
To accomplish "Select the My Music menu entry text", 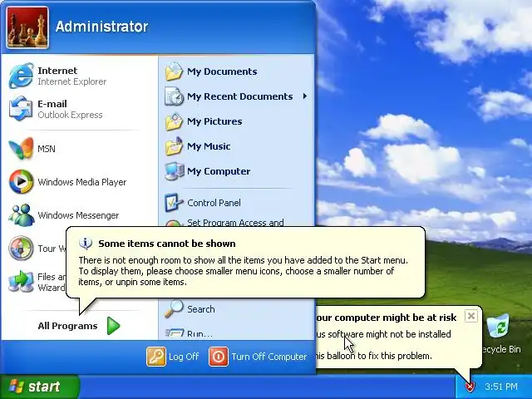I will click(209, 146).
